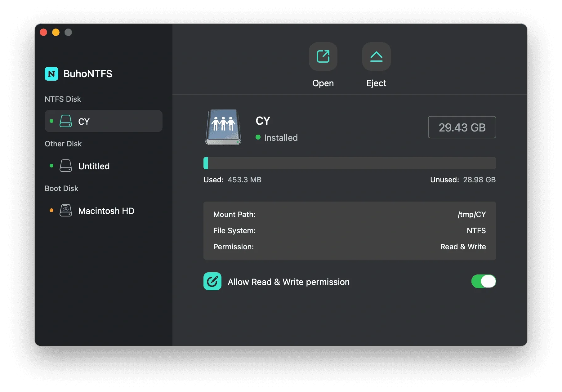562x392 pixels.
Task: Click the NTFS Disk section header
Action: point(63,99)
